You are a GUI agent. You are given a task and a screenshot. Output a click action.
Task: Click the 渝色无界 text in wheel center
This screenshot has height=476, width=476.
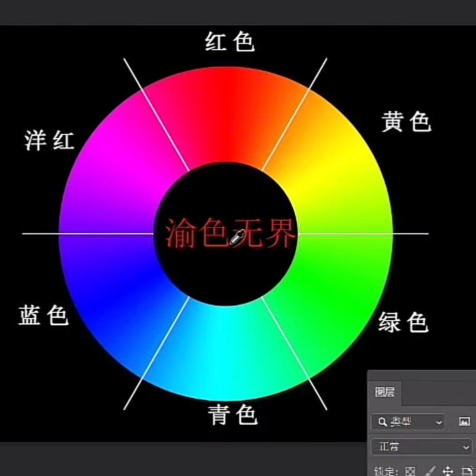click(x=230, y=233)
